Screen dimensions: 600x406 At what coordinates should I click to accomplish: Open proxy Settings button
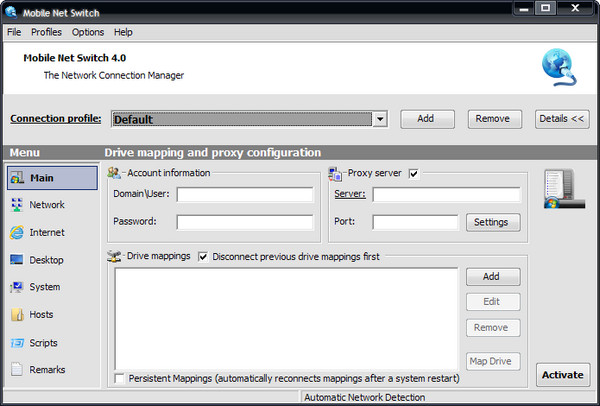coord(492,222)
